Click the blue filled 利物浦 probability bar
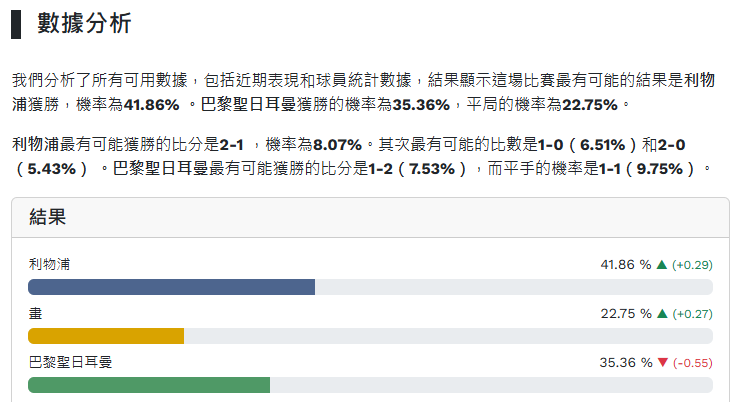The height and width of the screenshot is (402, 741). (171, 287)
